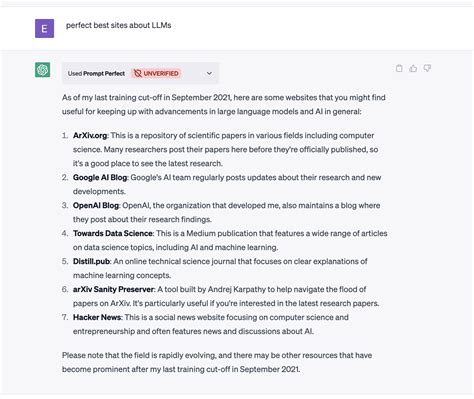Open the Used Prompt Perfect plugin box
Viewport: 474px width, 399px height.
(x=140, y=73)
